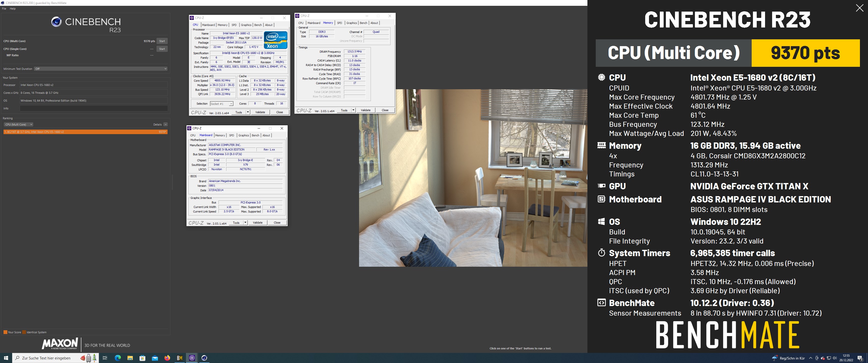Click the CPU-Z title icon in Mainboard window
The image size is (868, 363).
pos(189,128)
